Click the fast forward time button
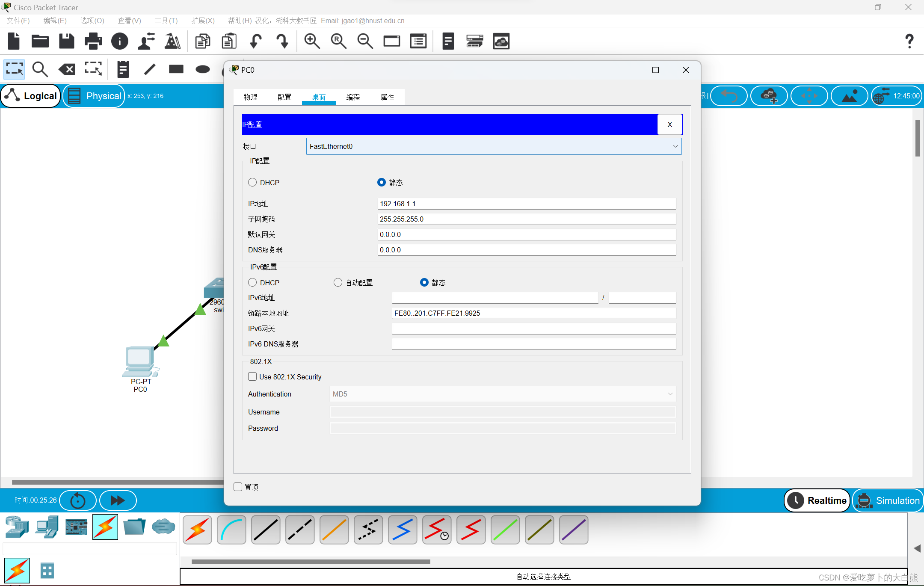This screenshot has width=924, height=586. click(x=118, y=500)
